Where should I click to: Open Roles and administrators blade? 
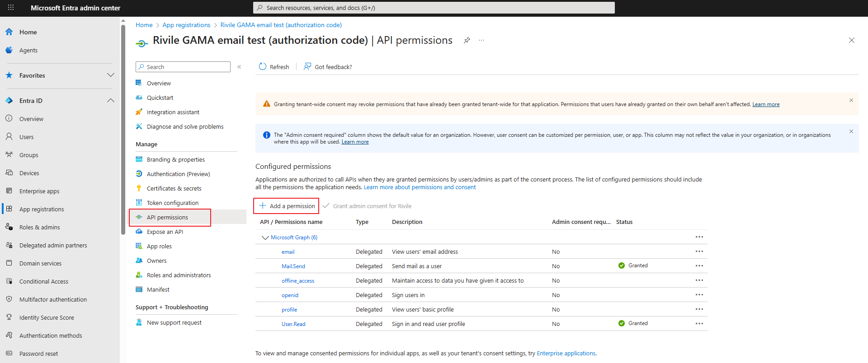[179, 275]
